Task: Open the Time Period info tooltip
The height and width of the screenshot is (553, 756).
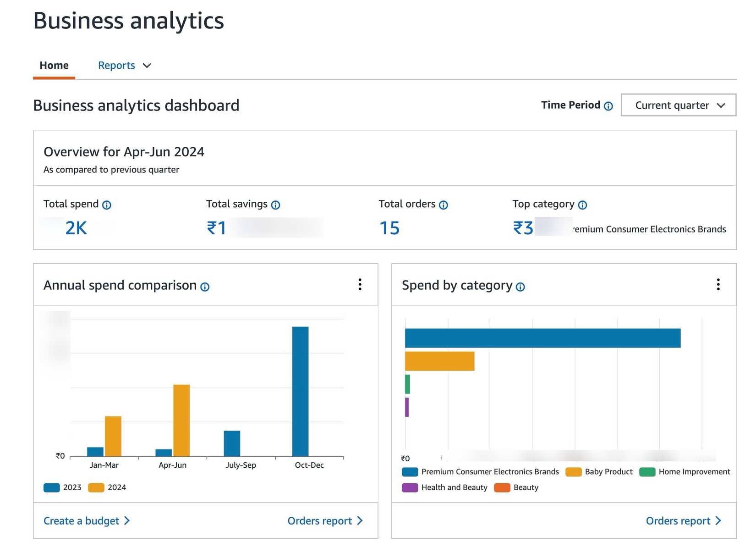Action: click(x=608, y=105)
